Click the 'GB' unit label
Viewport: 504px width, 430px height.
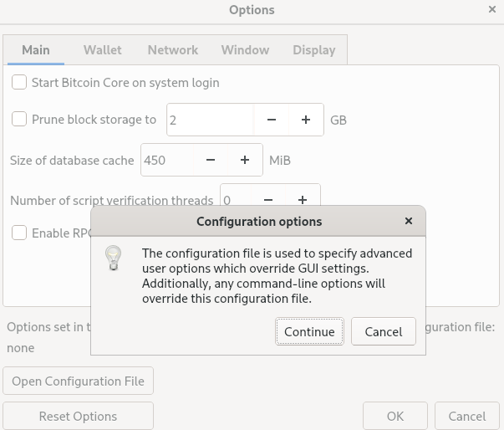(339, 120)
